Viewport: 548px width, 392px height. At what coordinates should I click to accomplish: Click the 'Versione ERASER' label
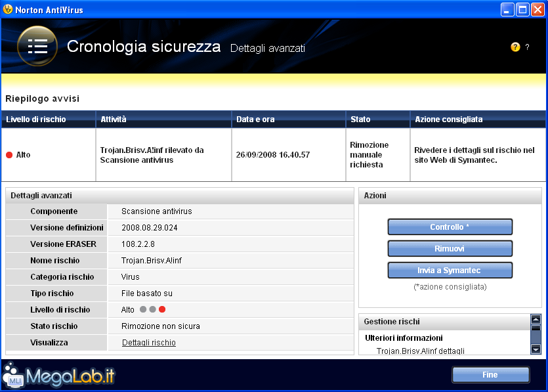[63, 244]
